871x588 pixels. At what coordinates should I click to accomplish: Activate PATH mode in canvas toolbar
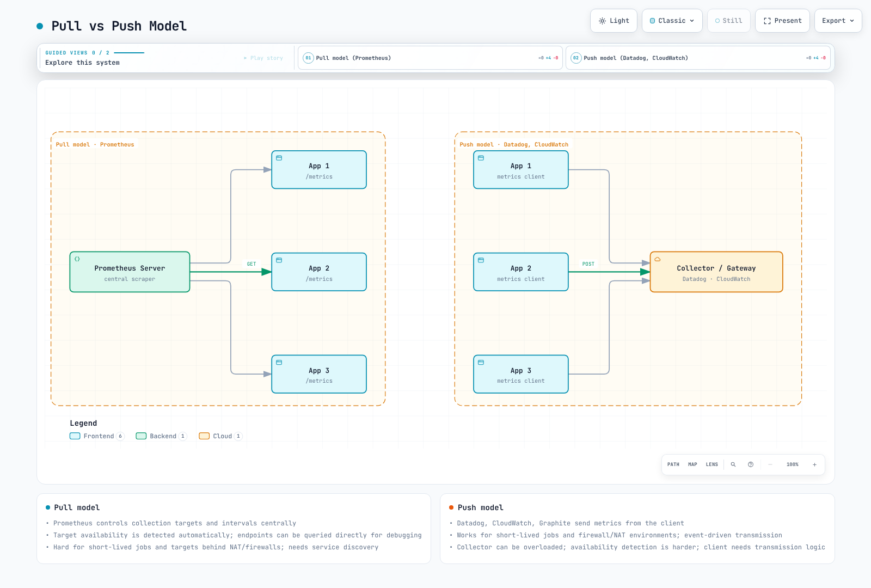(x=673, y=464)
